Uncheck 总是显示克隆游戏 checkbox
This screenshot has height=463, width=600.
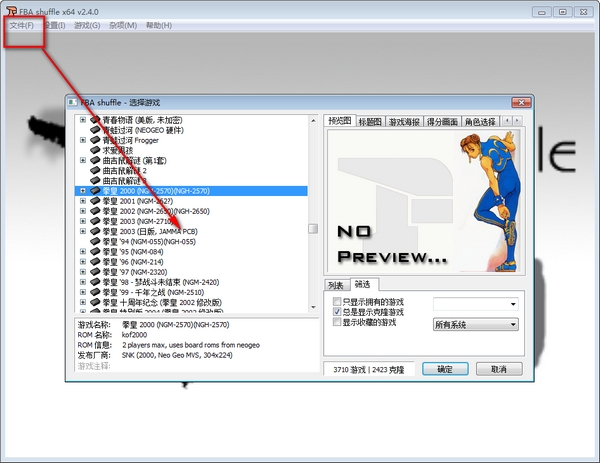click(337, 311)
